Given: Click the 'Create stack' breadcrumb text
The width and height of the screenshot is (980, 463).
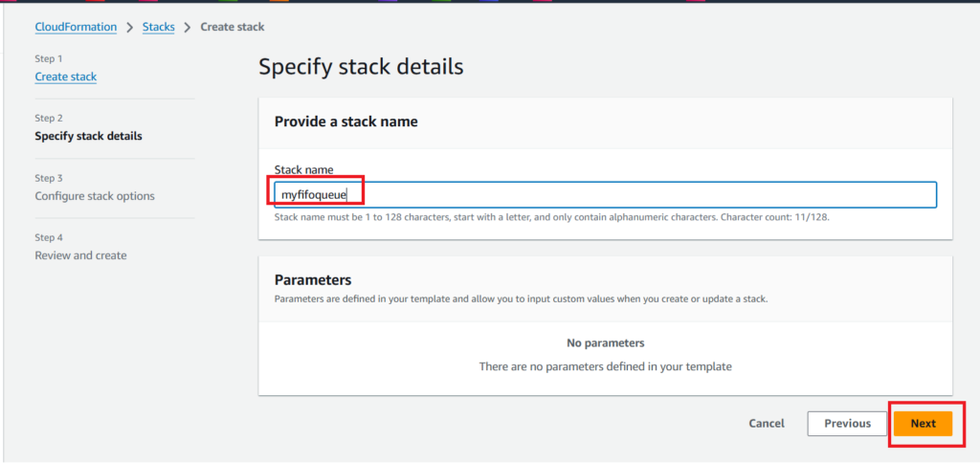Looking at the screenshot, I should click(x=232, y=27).
